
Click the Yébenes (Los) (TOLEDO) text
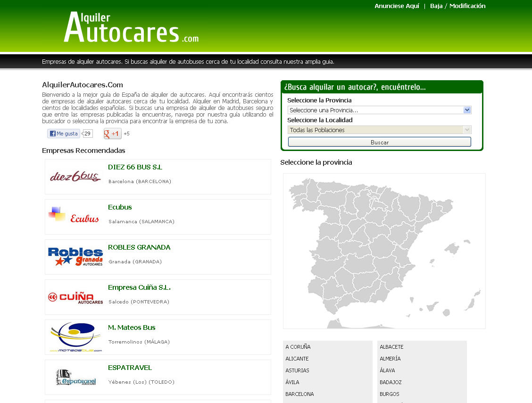click(141, 382)
